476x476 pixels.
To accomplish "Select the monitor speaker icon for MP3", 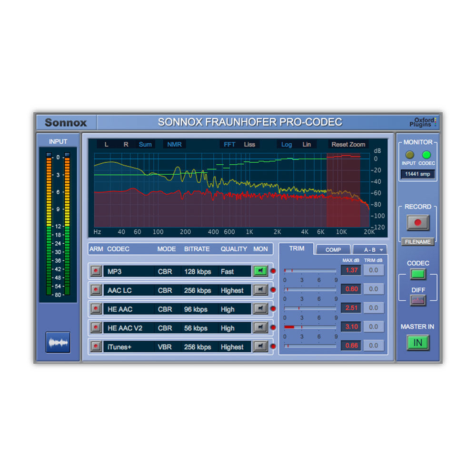I will point(260,271).
